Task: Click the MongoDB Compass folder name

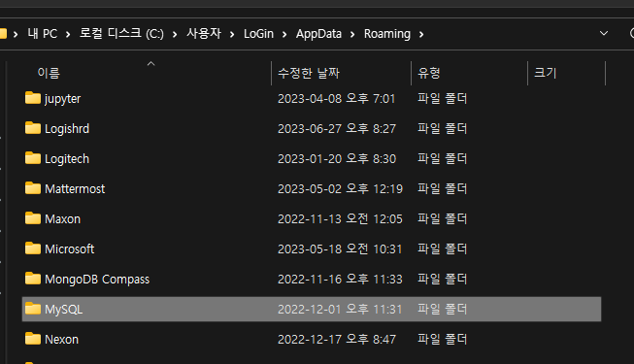Action: (x=97, y=280)
